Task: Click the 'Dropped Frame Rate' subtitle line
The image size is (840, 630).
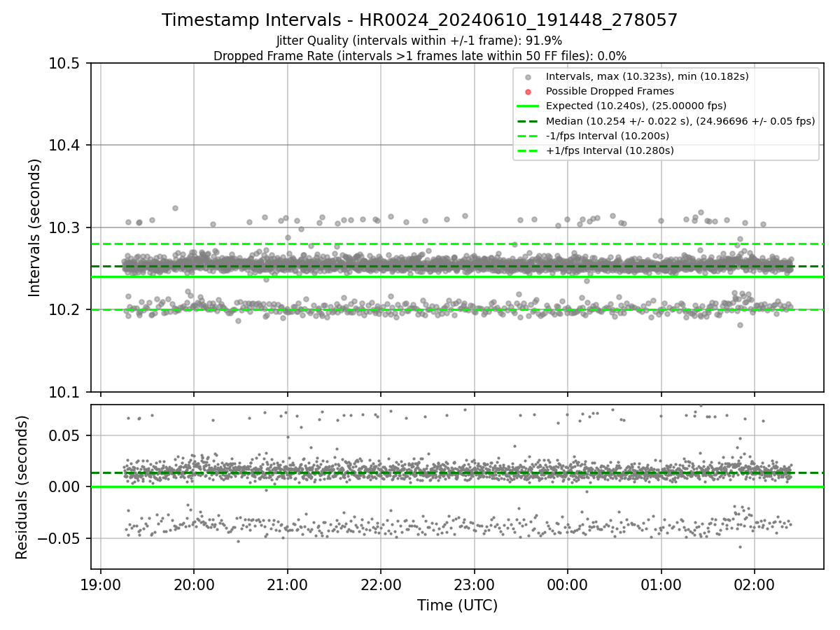Action: click(x=420, y=55)
